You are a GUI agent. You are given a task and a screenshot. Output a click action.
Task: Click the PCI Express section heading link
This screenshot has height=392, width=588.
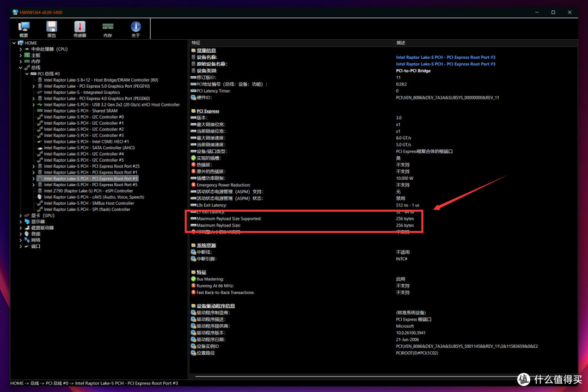208,111
